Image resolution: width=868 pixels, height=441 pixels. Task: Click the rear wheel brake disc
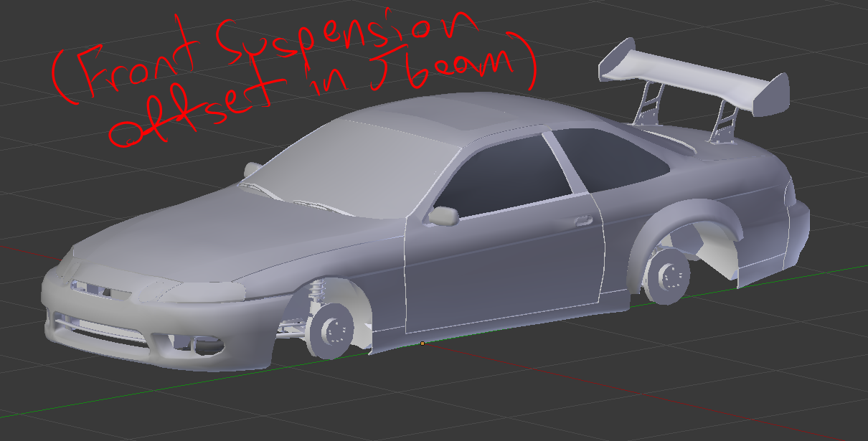669,275
